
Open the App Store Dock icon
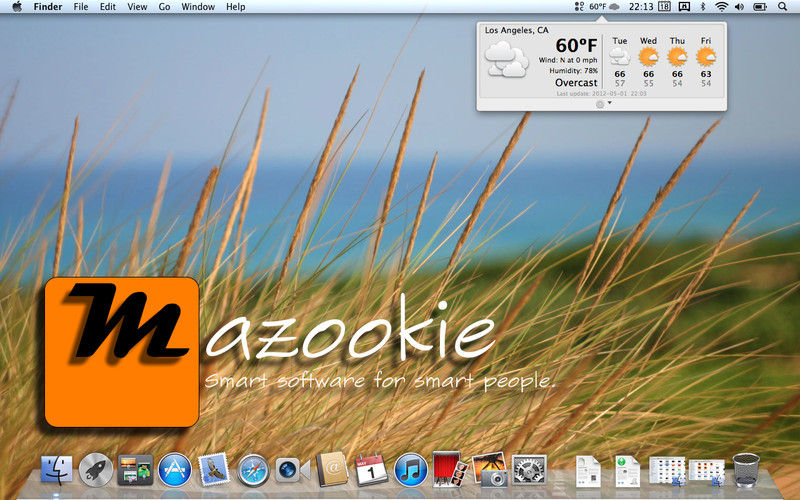[x=174, y=470]
